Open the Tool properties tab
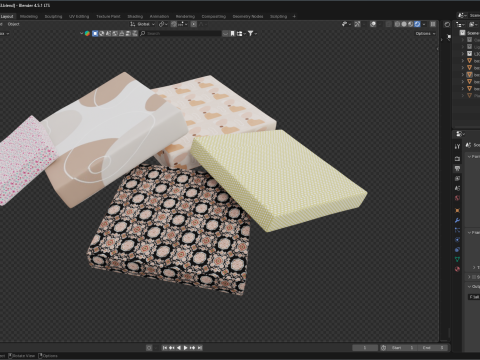480x360 pixels. [x=457, y=146]
